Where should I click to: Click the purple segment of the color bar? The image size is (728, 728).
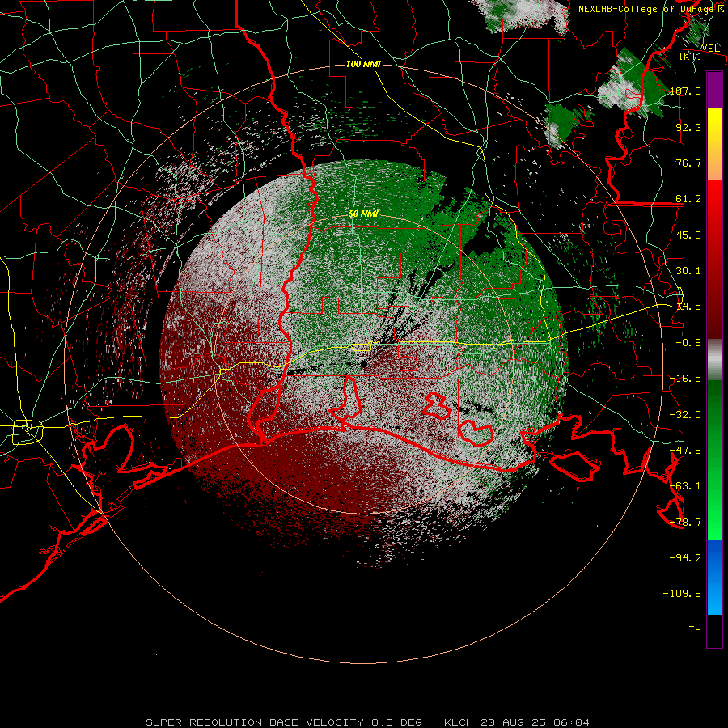tap(714, 90)
